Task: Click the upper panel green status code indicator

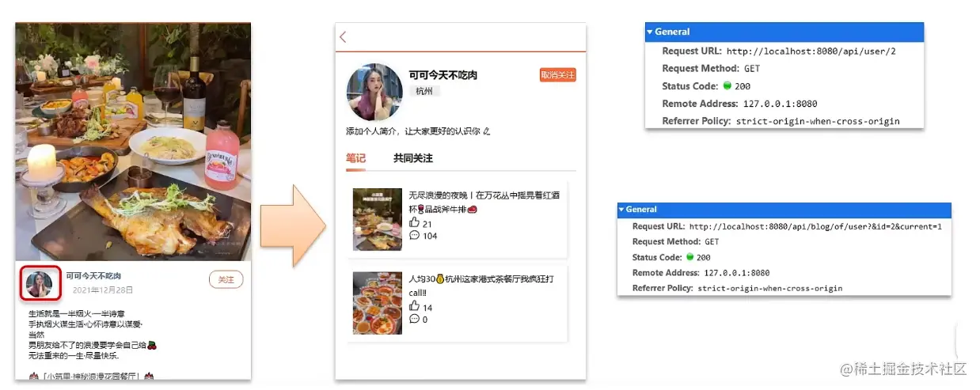Action: (727, 86)
